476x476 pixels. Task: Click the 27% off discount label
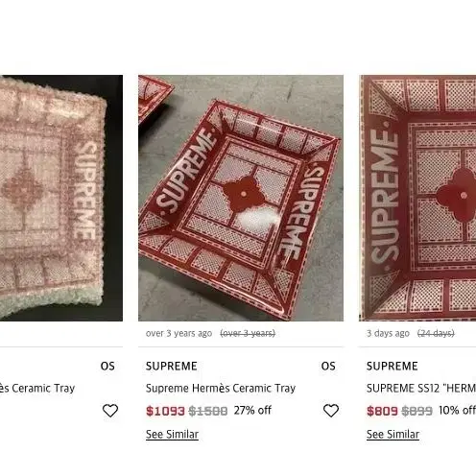[x=252, y=410]
